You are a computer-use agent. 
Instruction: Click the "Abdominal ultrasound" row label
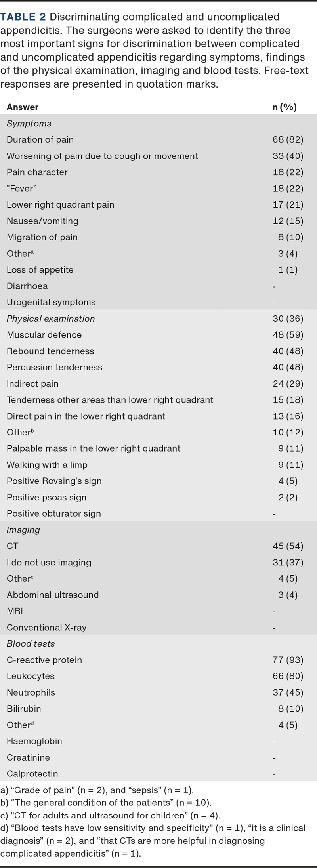(x=53, y=595)
